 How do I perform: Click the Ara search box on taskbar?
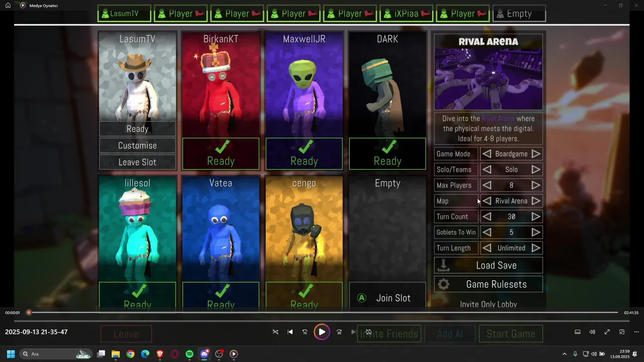coord(56,354)
